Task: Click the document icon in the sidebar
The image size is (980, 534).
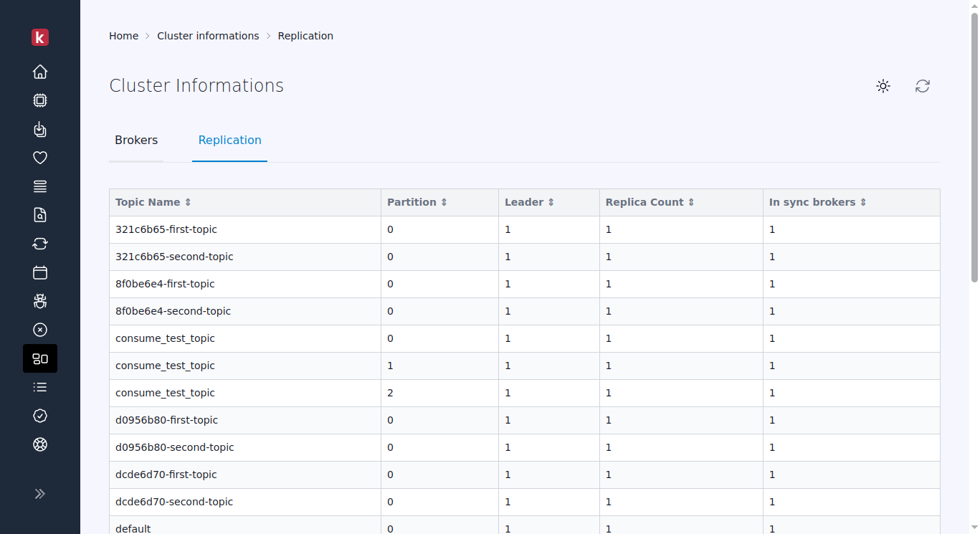Action: pos(40,215)
